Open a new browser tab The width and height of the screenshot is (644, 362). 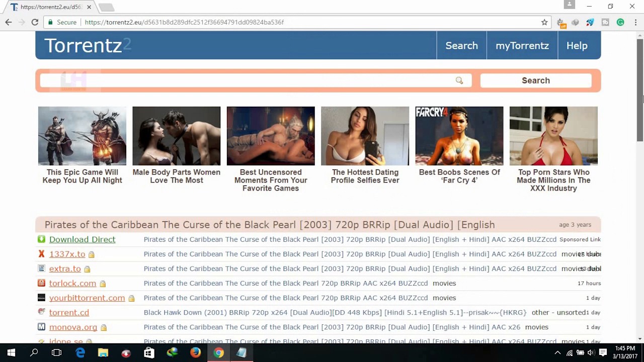click(x=106, y=7)
